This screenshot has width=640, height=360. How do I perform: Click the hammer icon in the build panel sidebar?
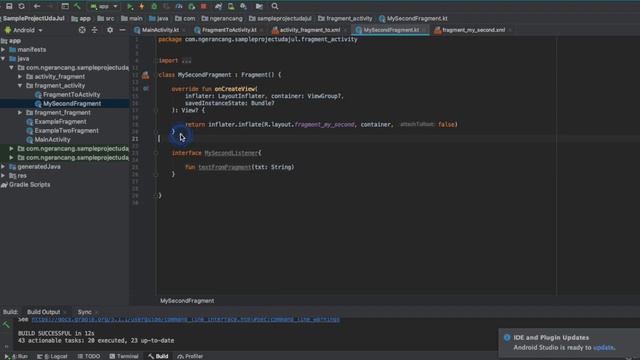pos(6,325)
